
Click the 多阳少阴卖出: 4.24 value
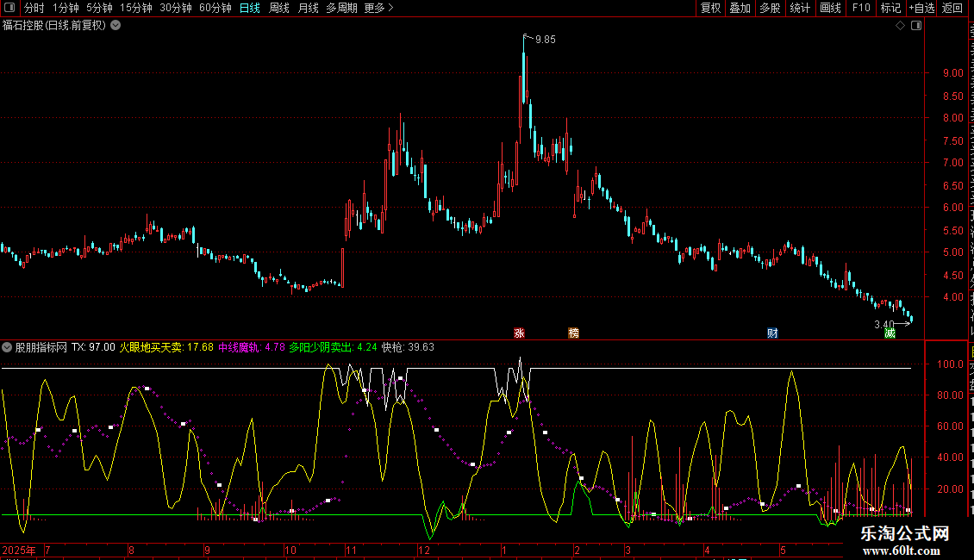(x=333, y=348)
